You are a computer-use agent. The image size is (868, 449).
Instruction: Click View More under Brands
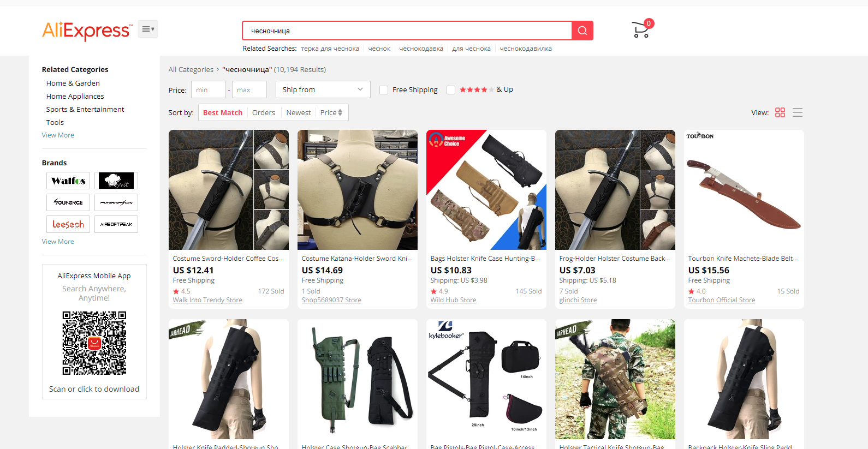[58, 242]
